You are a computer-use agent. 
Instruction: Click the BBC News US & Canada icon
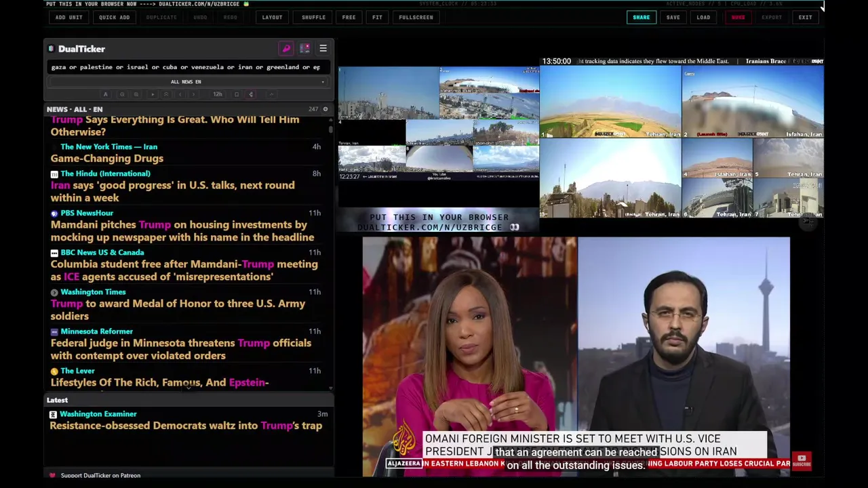[54, 253]
